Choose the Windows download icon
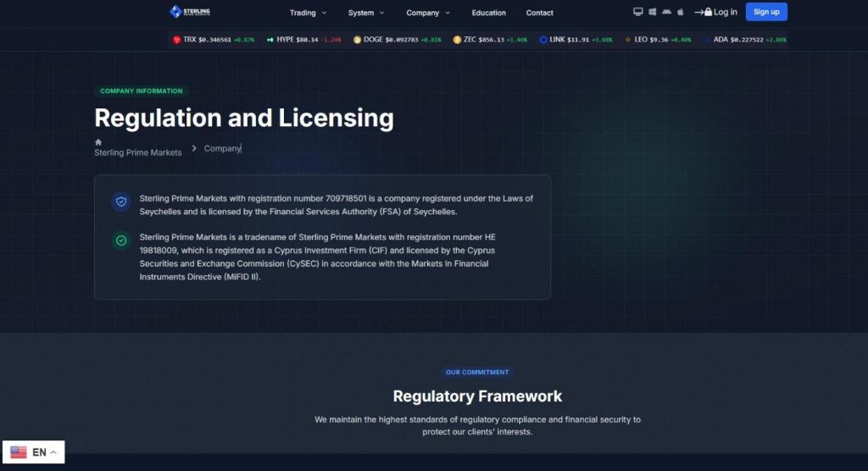The image size is (868, 471). (x=652, y=12)
